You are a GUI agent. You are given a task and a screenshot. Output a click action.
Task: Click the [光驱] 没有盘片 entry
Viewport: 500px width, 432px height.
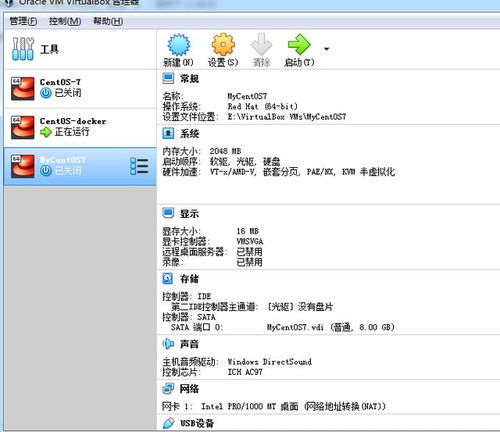pyautogui.click(x=300, y=307)
